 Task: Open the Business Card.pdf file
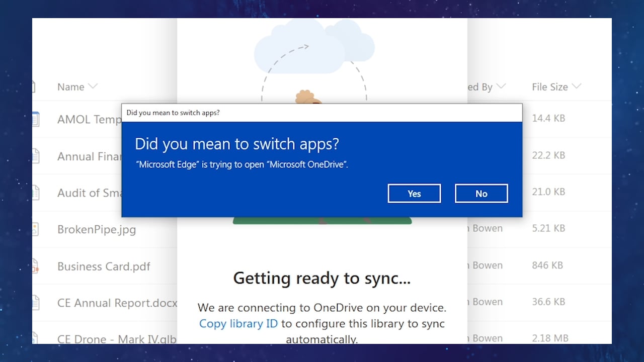(104, 266)
